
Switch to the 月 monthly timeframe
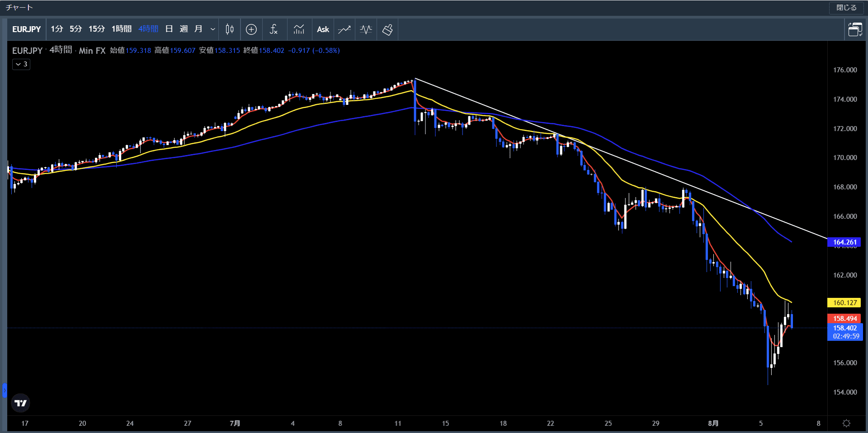(198, 29)
